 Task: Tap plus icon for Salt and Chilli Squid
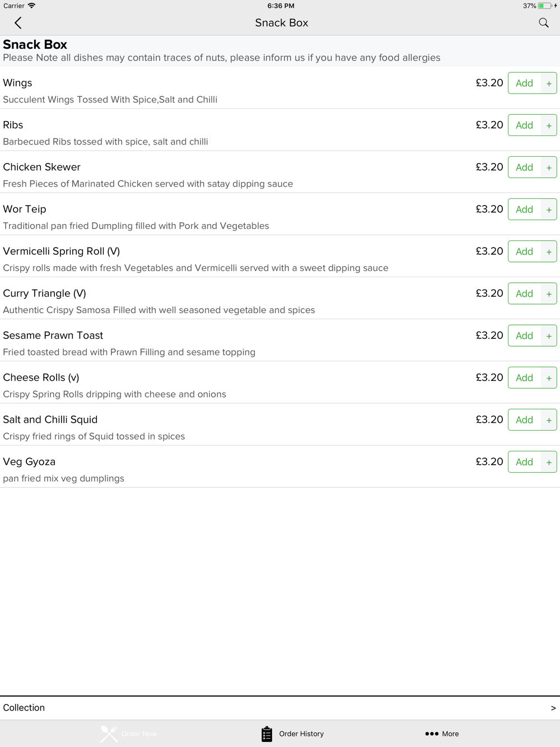(549, 420)
